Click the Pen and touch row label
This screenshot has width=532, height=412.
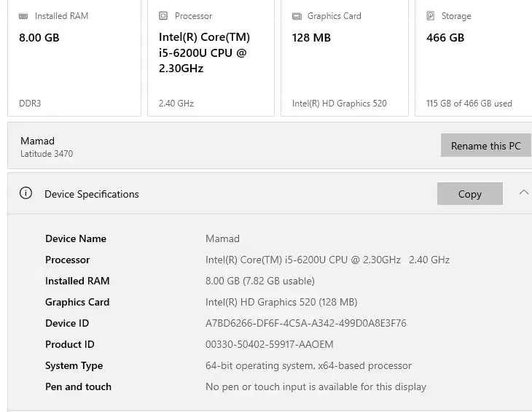coord(78,386)
